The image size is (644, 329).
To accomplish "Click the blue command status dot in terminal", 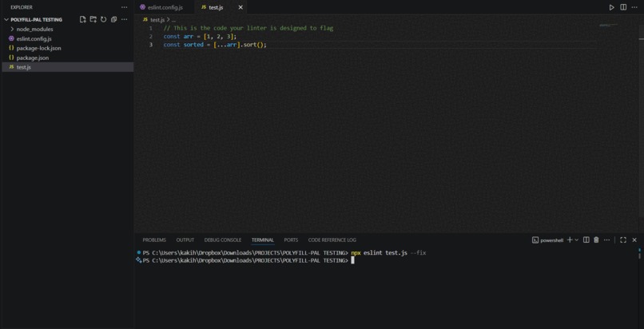I will click(139, 252).
